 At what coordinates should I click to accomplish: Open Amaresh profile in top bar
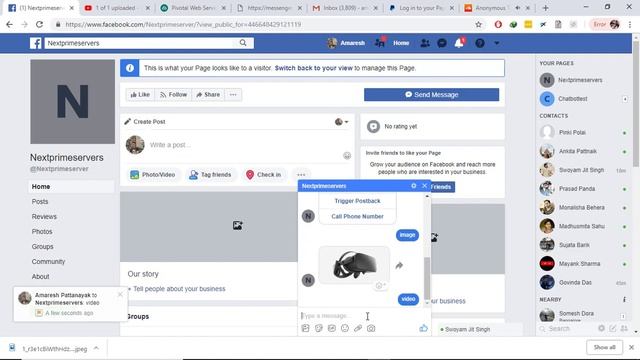click(x=346, y=43)
